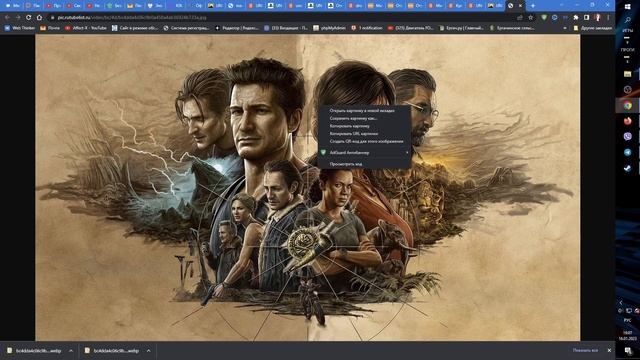Click the Uncharted artwork image
Screen dimensions: 640x360
[307, 187]
